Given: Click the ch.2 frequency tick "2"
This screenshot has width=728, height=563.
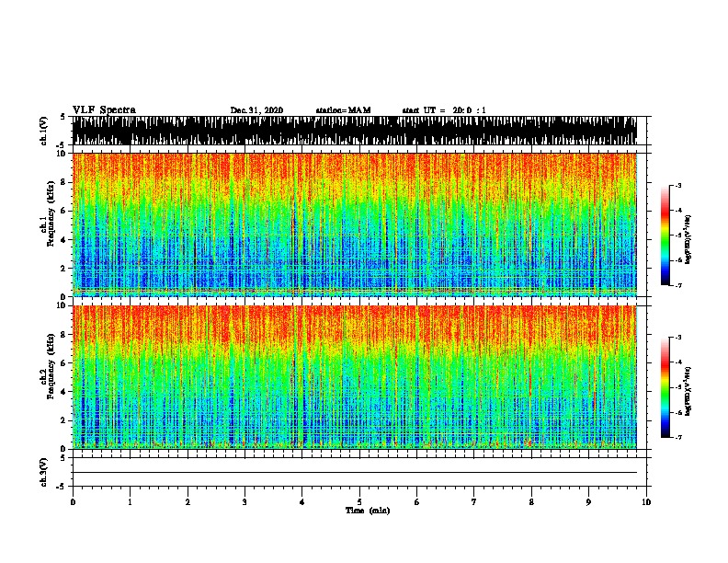Looking at the screenshot, I should [x=64, y=420].
